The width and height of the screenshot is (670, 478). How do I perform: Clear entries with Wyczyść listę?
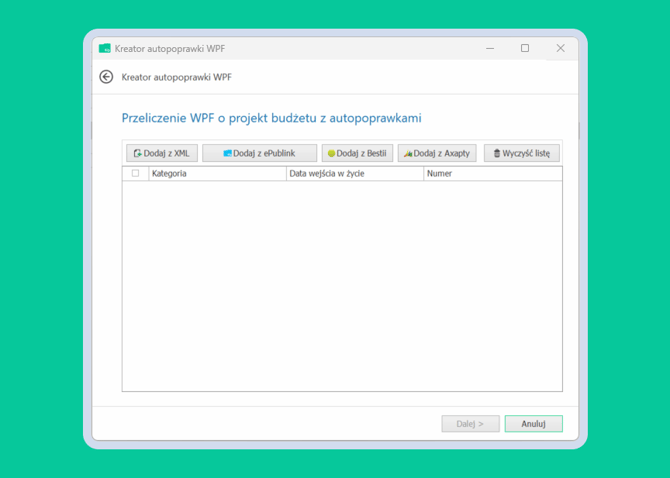[x=521, y=153]
